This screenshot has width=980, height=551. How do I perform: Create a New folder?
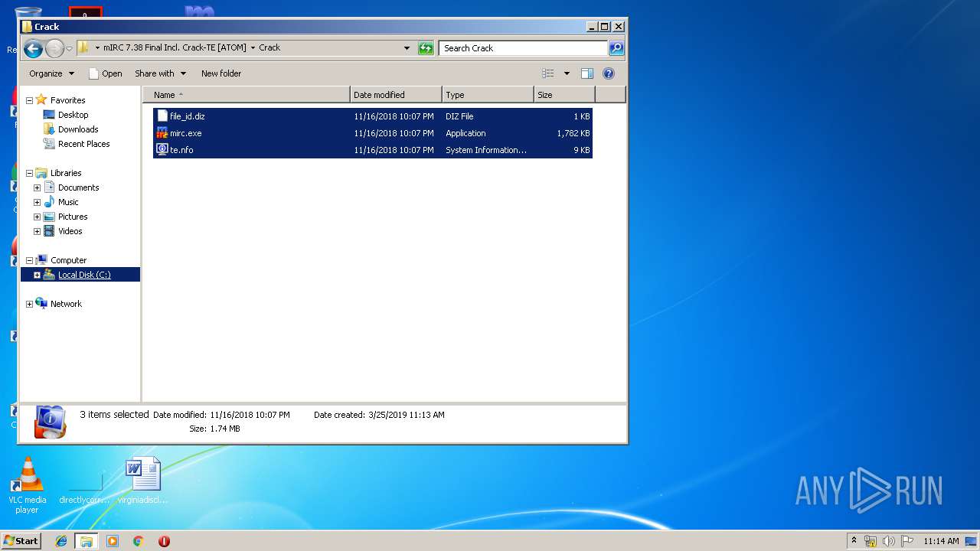click(221, 73)
